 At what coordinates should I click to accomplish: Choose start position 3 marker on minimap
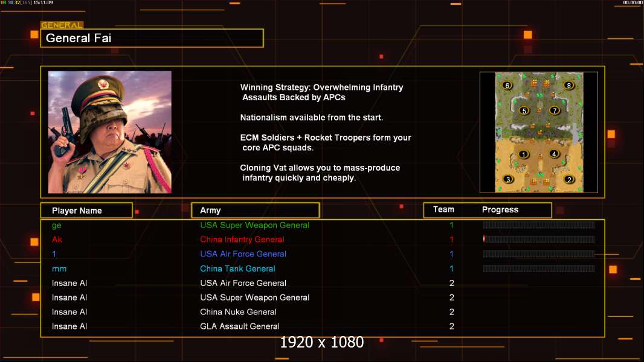[509, 179]
